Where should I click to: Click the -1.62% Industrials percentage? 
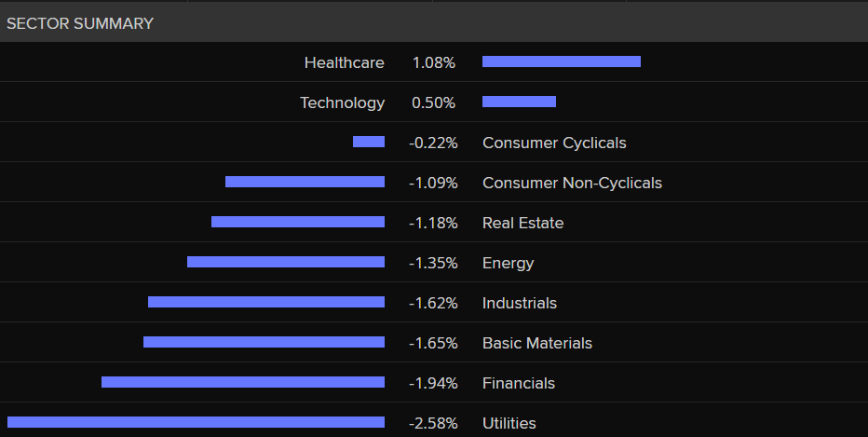(433, 303)
